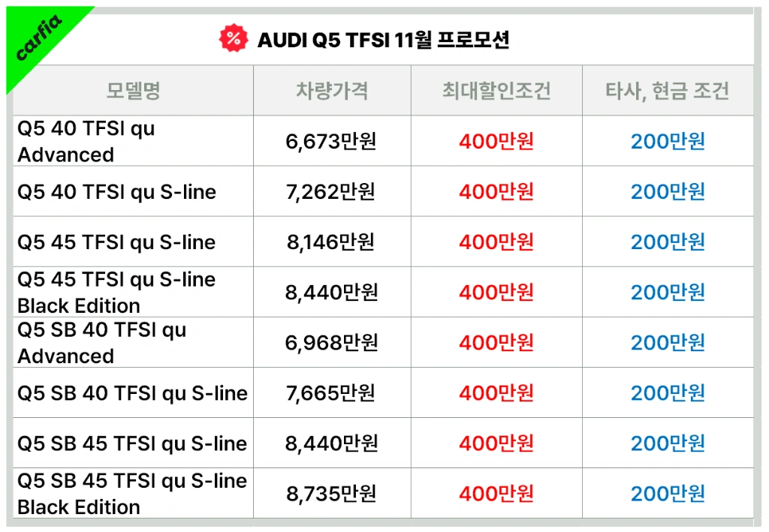Click the red percent discount badge icon
This screenshot has width=769, height=532.
(233, 39)
